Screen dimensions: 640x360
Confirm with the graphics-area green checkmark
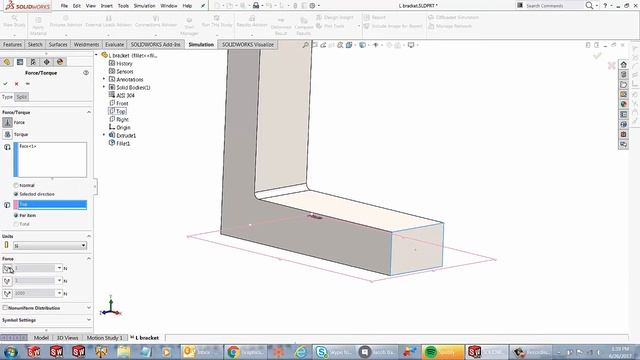(x=598, y=56)
